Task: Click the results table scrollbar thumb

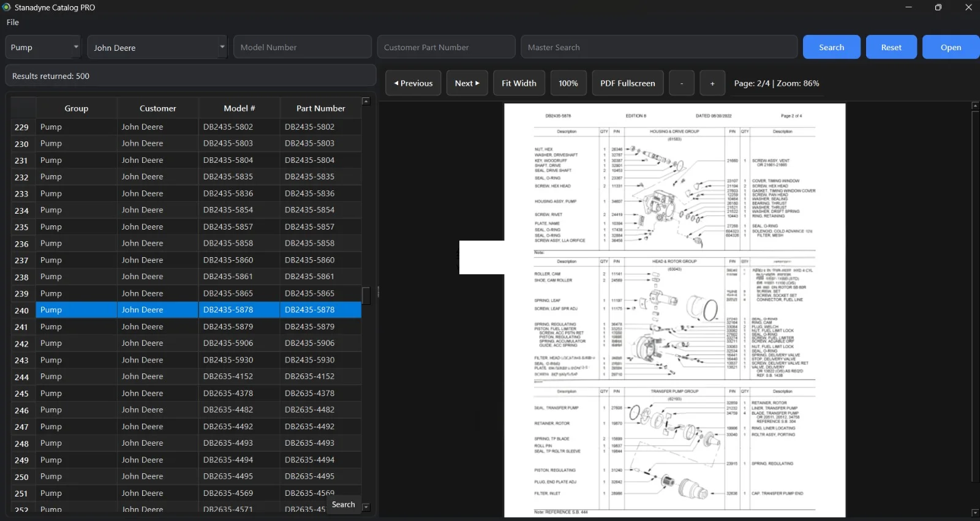Action: (x=366, y=296)
